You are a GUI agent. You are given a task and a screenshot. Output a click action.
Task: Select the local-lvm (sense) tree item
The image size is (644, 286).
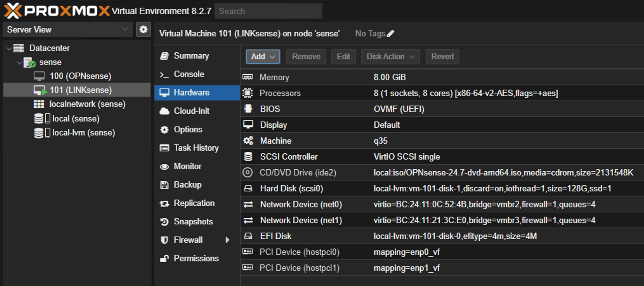pyautogui.click(x=77, y=133)
